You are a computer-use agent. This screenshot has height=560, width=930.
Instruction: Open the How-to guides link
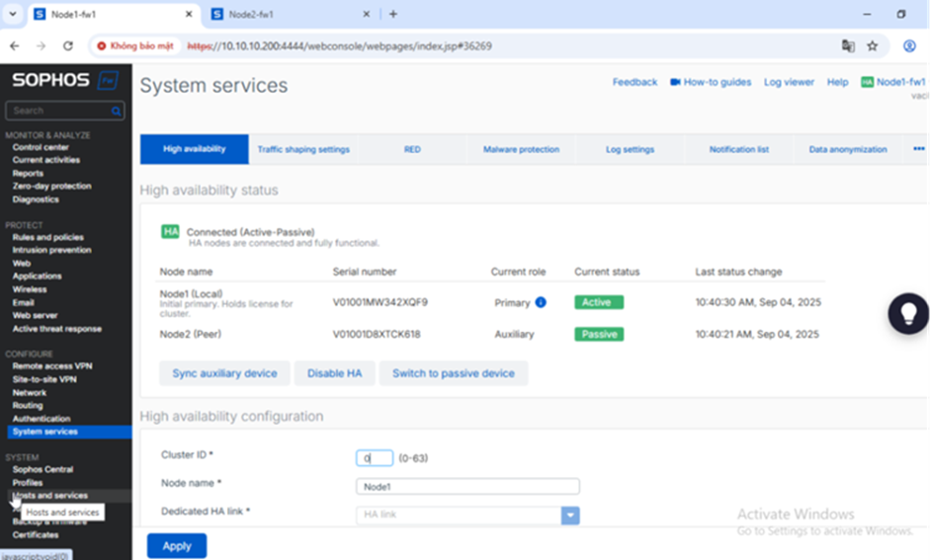tap(710, 82)
